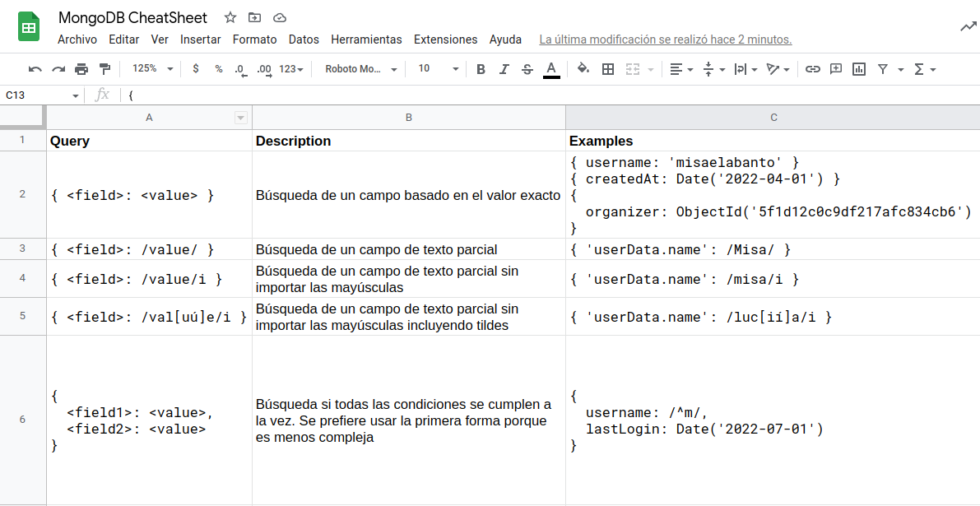Click the Insert comment icon

[x=836, y=69]
